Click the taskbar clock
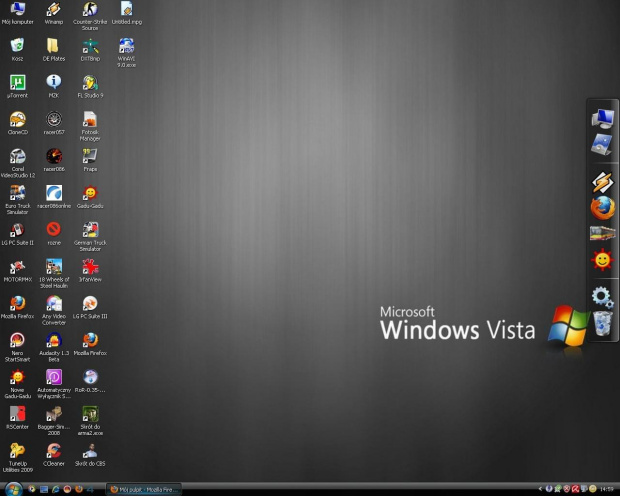 click(607, 490)
